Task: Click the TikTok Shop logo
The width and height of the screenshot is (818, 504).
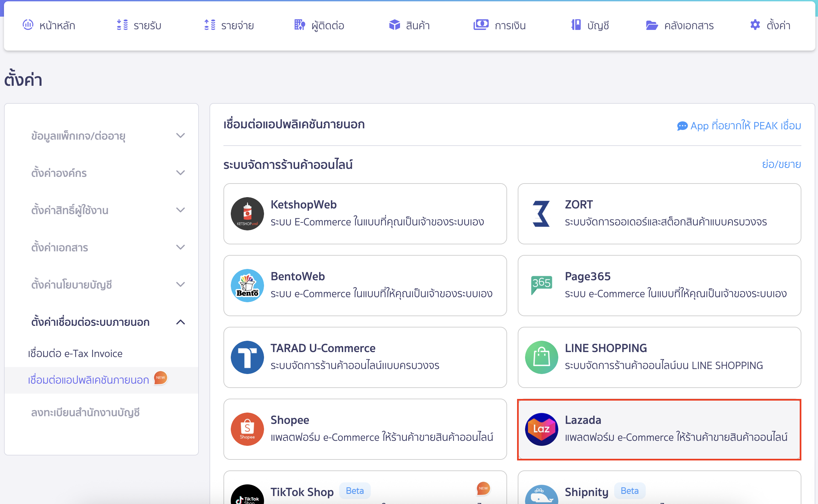Action: 247,495
